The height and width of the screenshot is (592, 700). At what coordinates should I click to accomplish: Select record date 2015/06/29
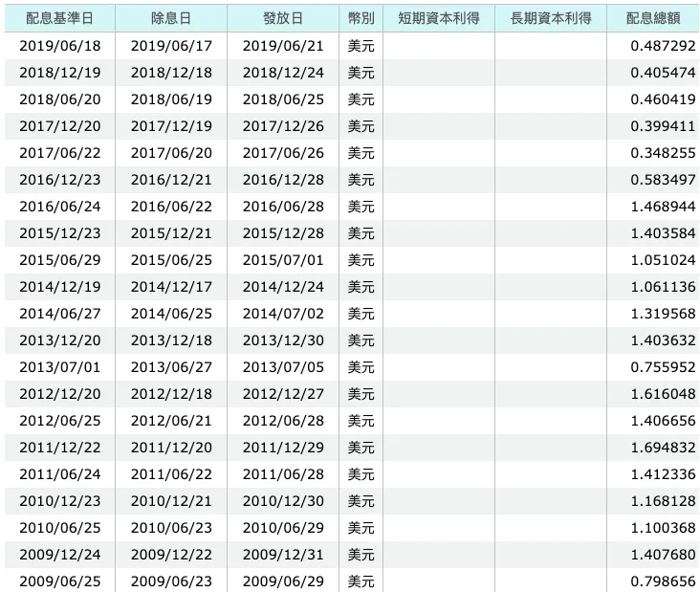(60, 260)
